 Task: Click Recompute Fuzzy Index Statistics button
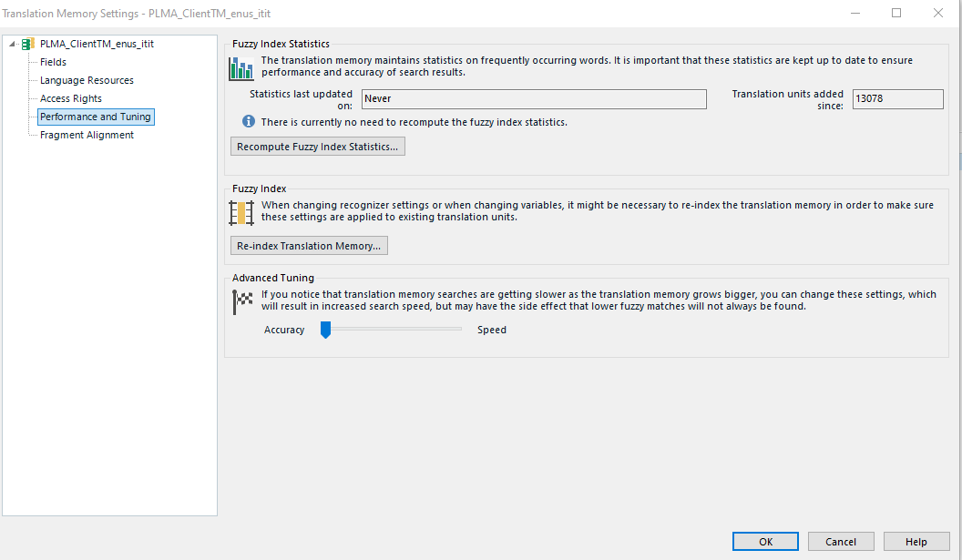[x=318, y=147]
